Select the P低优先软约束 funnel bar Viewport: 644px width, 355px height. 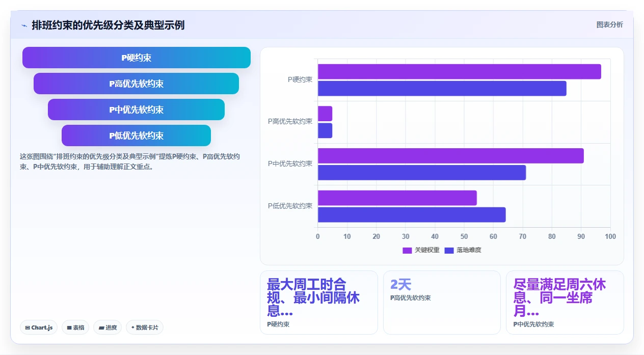137,135
